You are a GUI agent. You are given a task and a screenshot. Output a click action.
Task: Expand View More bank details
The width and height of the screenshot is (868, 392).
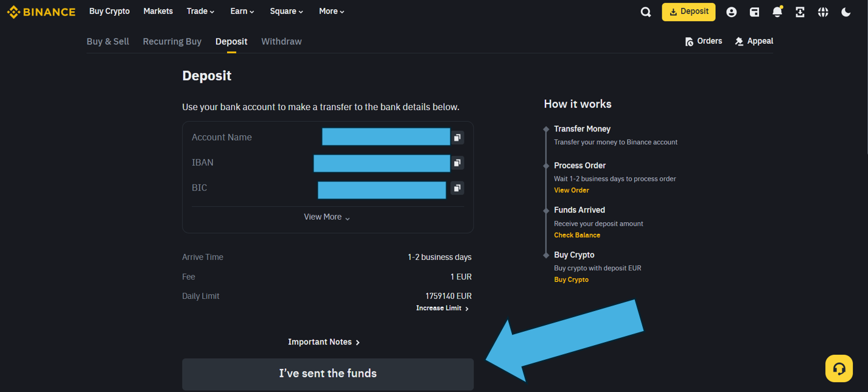tap(327, 217)
